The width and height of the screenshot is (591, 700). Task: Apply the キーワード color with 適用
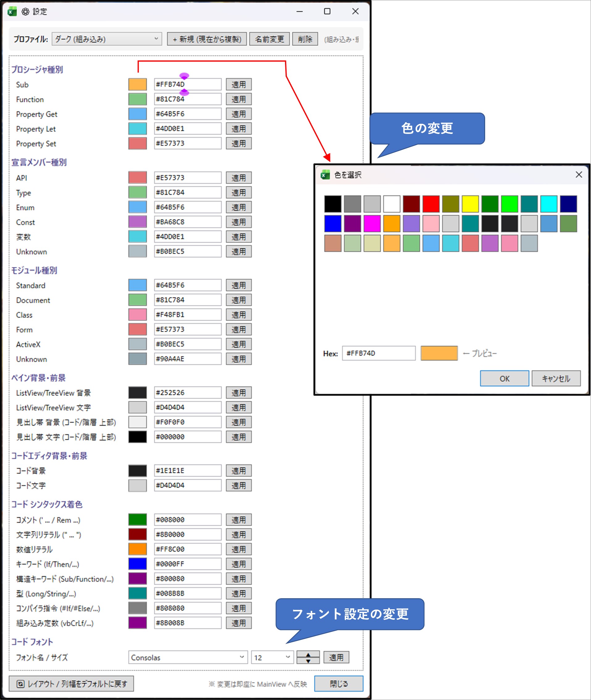pos(239,564)
